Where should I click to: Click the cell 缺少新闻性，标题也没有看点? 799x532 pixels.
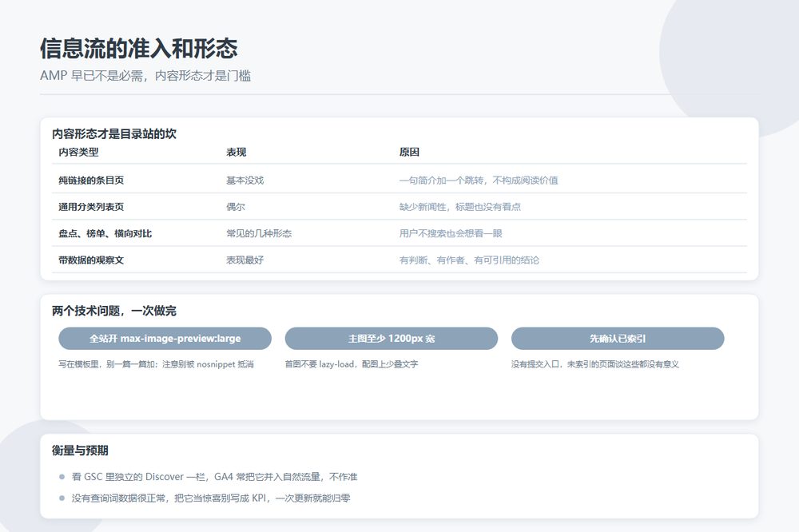point(459,207)
